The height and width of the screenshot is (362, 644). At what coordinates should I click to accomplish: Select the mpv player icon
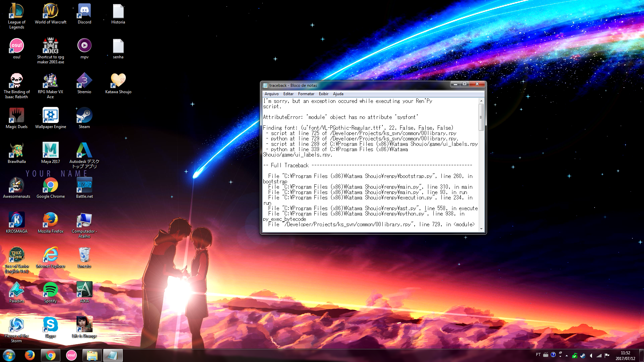84,49
